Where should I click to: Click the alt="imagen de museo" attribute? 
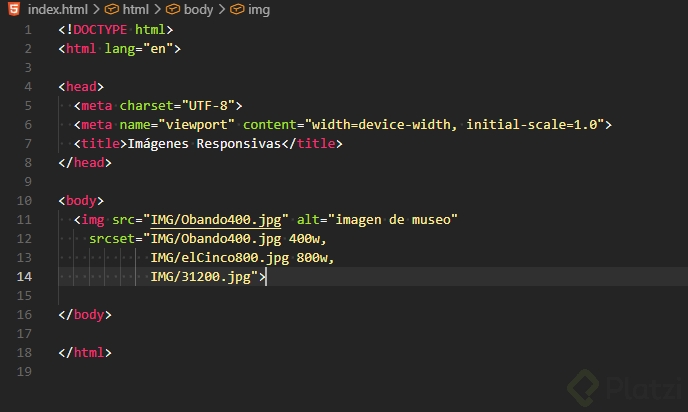[x=377, y=219]
